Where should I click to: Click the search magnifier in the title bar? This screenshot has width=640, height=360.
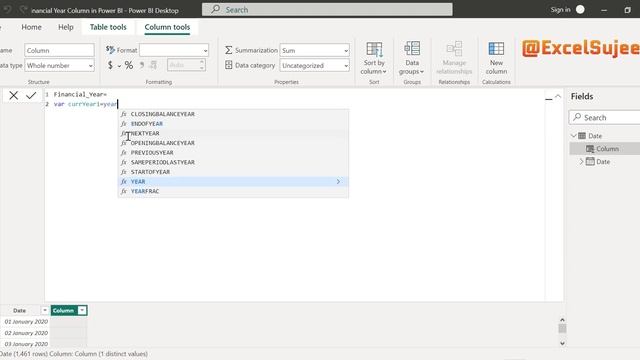(x=216, y=9)
